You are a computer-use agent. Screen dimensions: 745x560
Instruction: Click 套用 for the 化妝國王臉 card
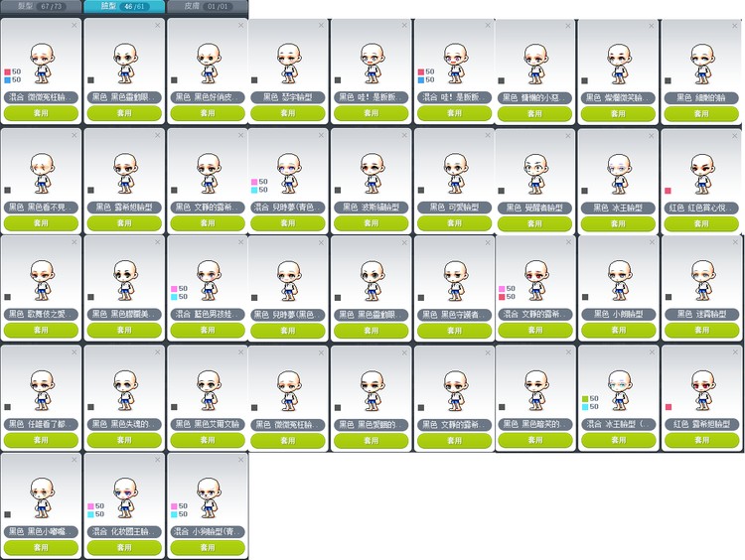[x=123, y=548]
